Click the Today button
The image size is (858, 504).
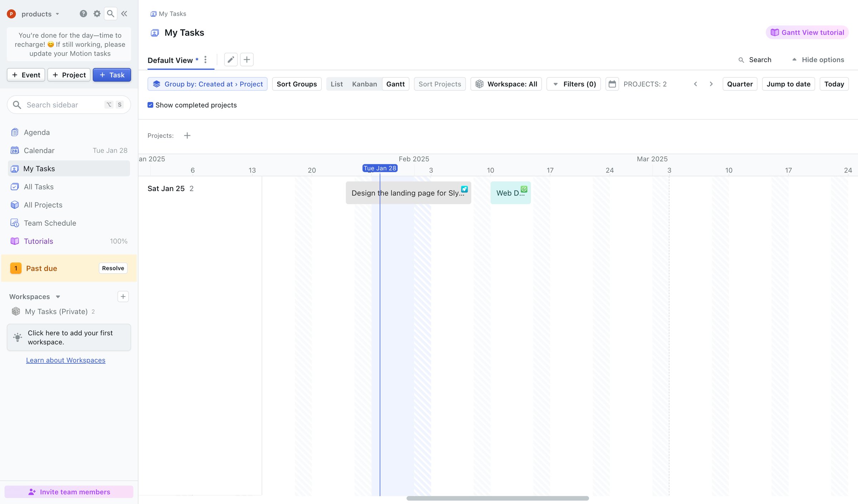click(x=834, y=84)
